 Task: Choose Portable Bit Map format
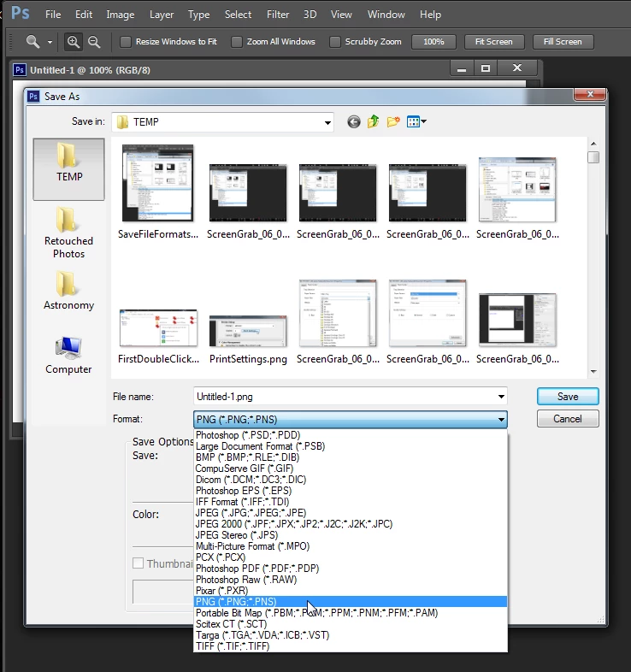[x=351, y=613]
